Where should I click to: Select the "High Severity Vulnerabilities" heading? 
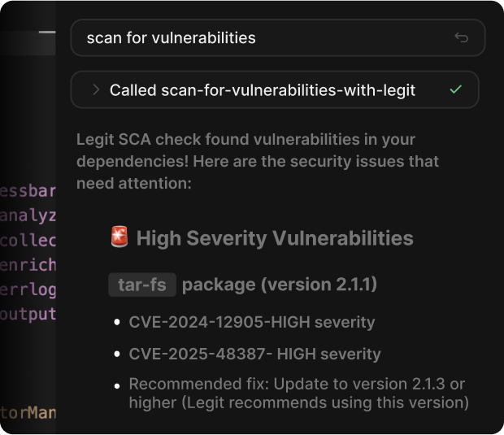(x=275, y=238)
